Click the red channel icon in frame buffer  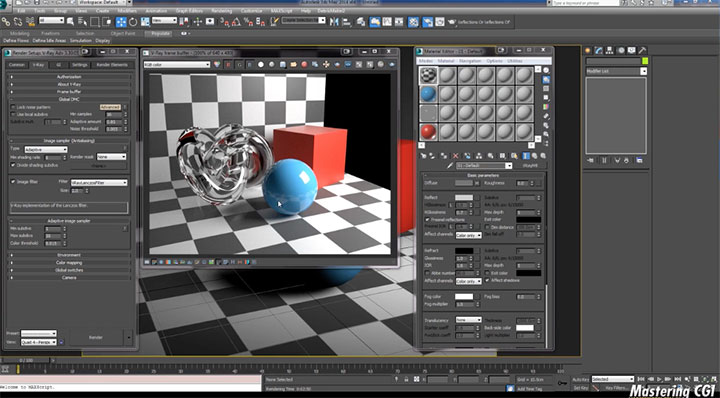click(x=228, y=65)
